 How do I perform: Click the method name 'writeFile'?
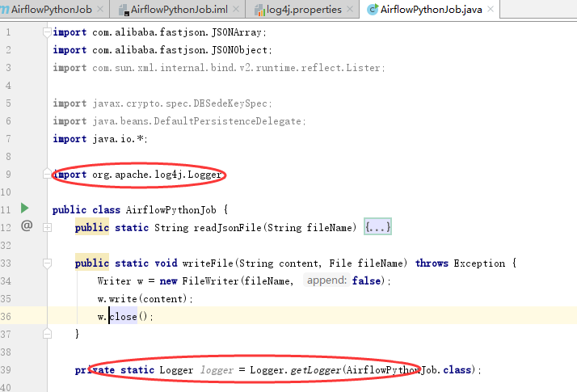tap(208, 263)
